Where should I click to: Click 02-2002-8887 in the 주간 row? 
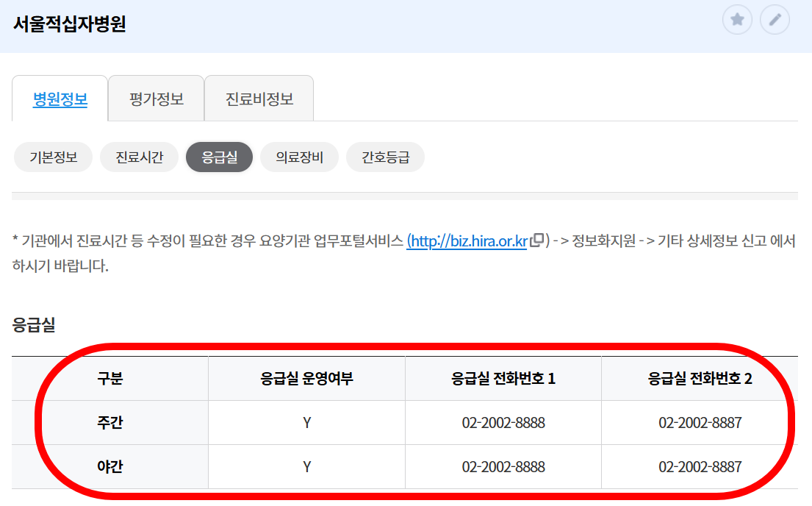pos(700,423)
